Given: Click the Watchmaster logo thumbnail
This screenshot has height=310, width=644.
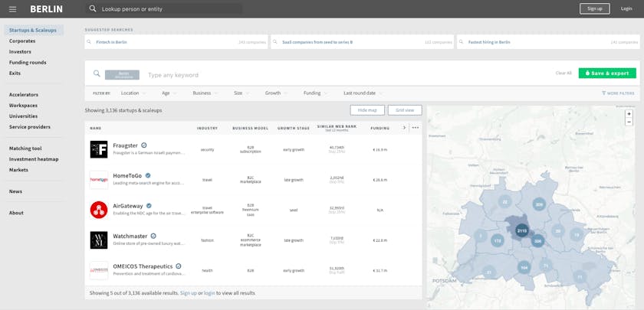Looking at the screenshot, I should pos(99,240).
